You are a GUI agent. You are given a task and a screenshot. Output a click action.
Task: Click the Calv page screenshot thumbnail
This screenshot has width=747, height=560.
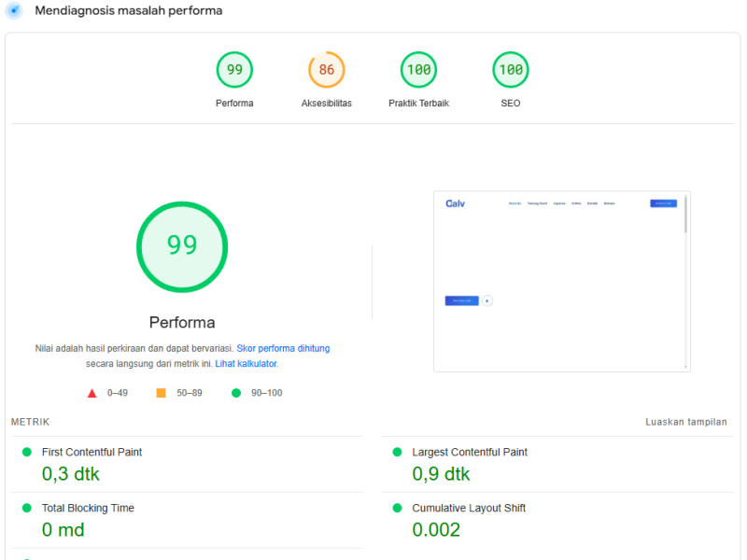click(x=561, y=282)
